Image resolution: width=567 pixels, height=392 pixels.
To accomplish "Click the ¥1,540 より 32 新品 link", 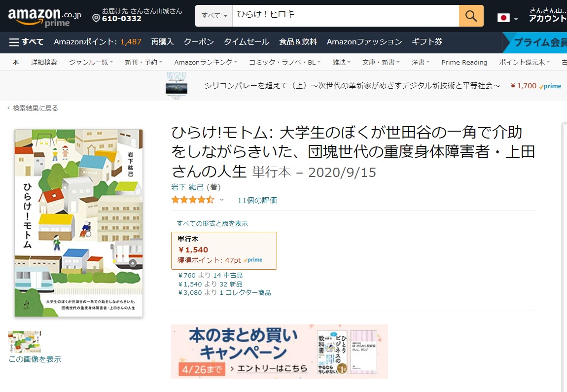I will 211,284.
